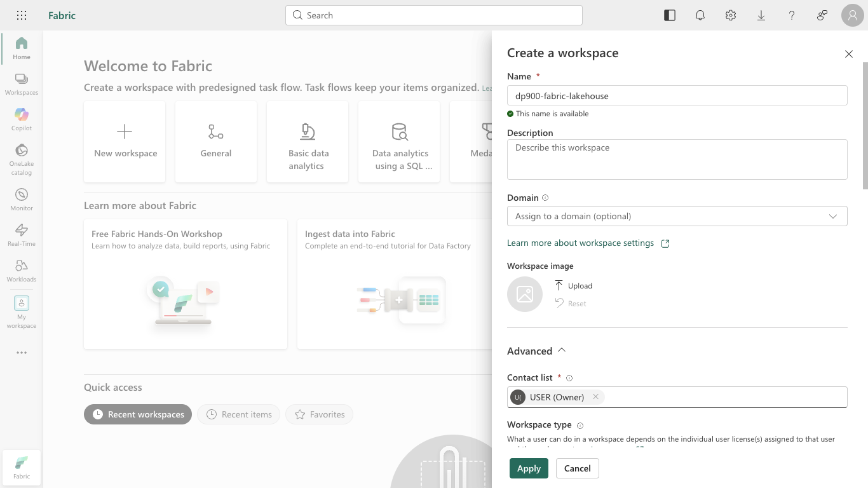Screen dimensions: 868x488
Task: Select Data analytics using a SQL card
Action: tap(399, 142)
